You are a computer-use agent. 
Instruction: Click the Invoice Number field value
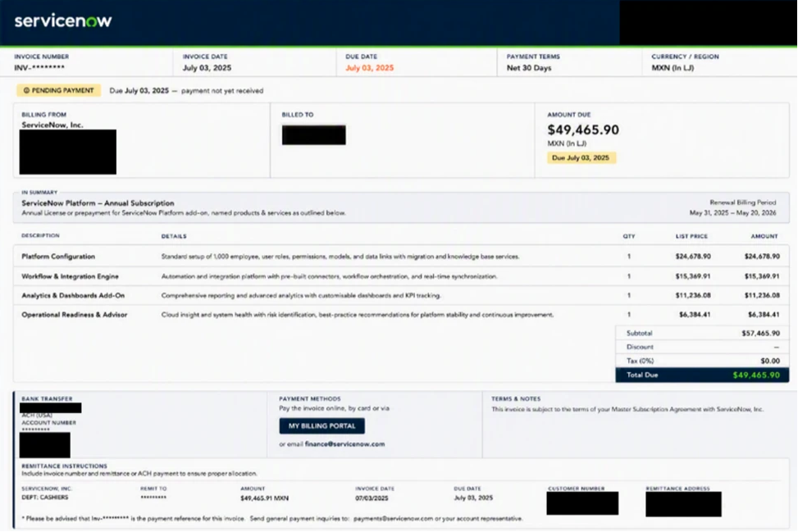pyautogui.click(x=39, y=68)
